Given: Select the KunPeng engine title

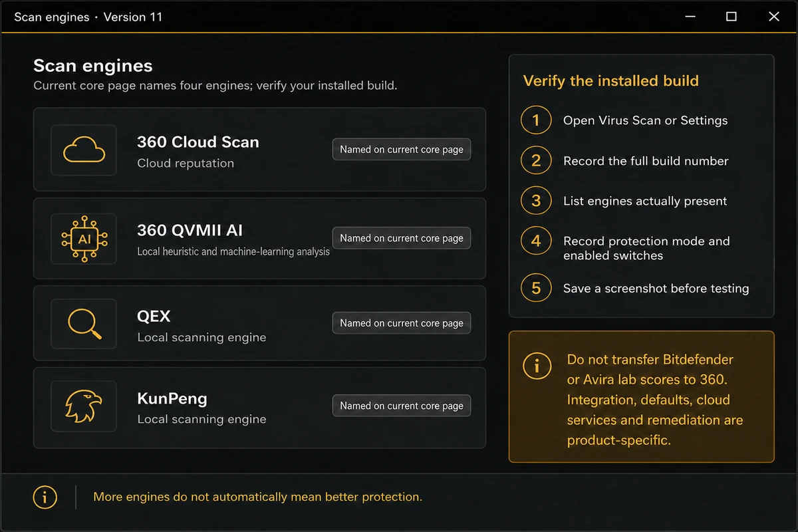Looking at the screenshot, I should point(172,399).
